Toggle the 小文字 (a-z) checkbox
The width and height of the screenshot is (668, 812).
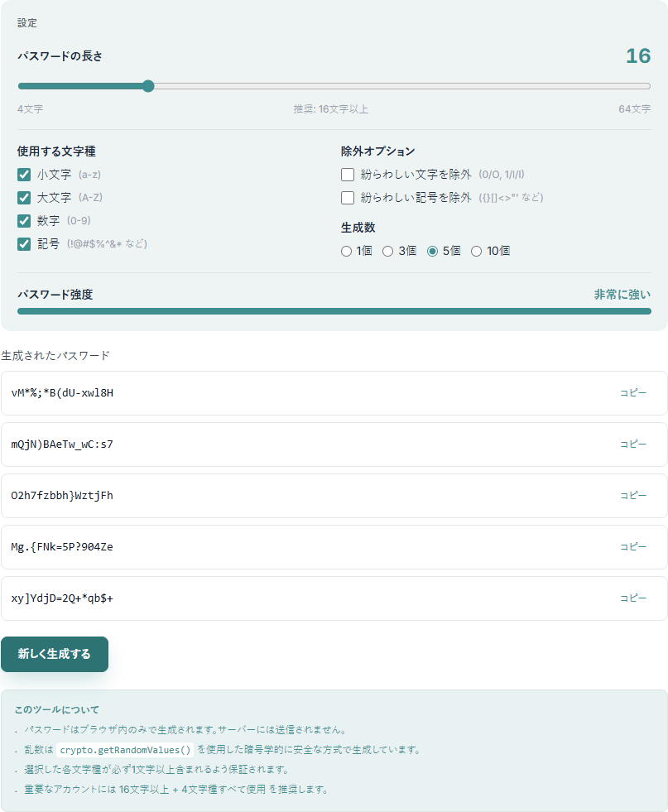[x=24, y=175]
